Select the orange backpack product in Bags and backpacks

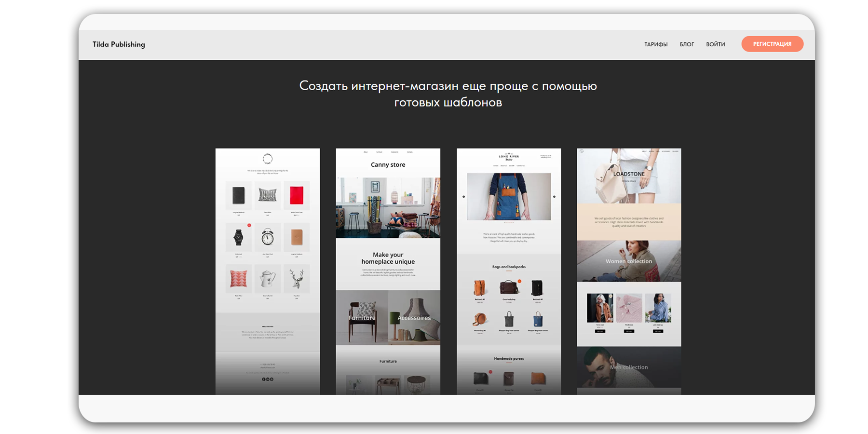[479, 288]
